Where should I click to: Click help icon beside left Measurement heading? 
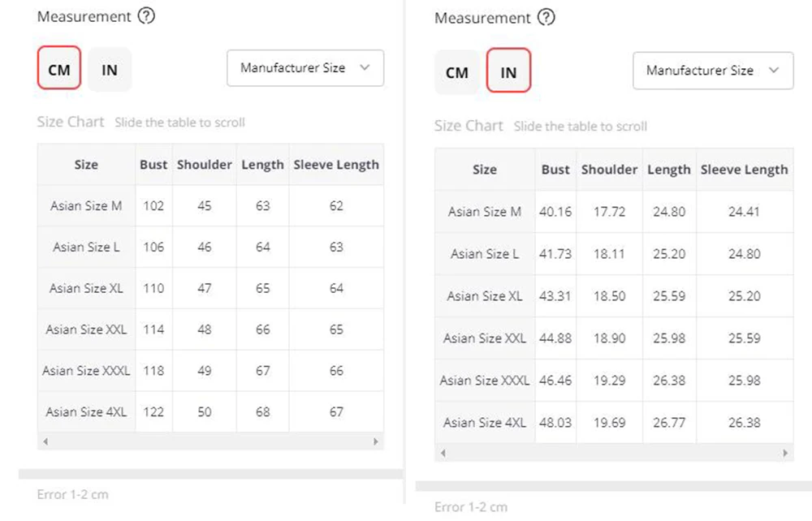click(146, 16)
